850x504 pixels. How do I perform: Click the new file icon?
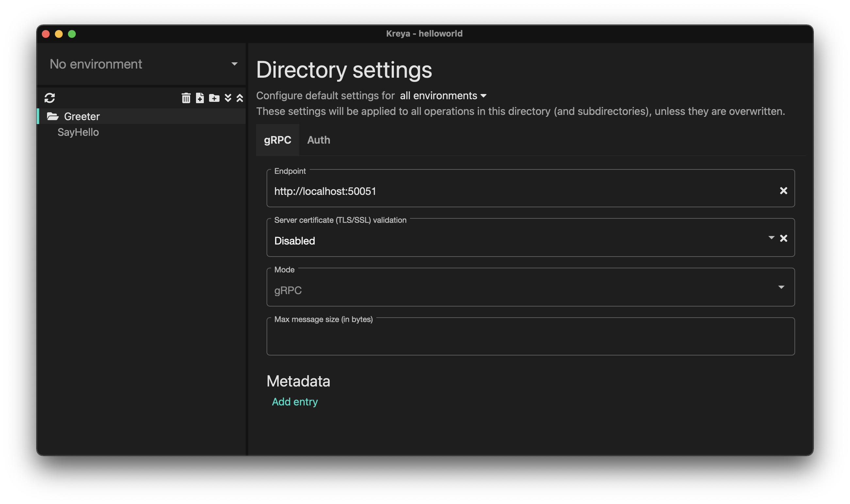tap(200, 98)
